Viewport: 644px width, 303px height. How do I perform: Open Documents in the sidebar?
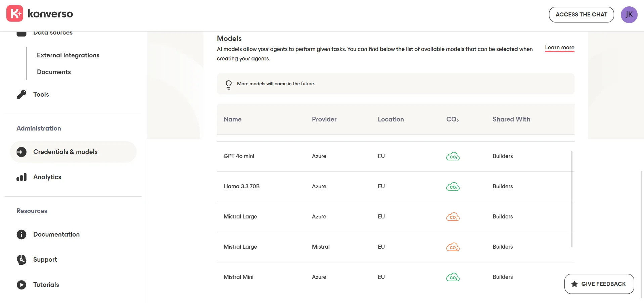coord(54,72)
